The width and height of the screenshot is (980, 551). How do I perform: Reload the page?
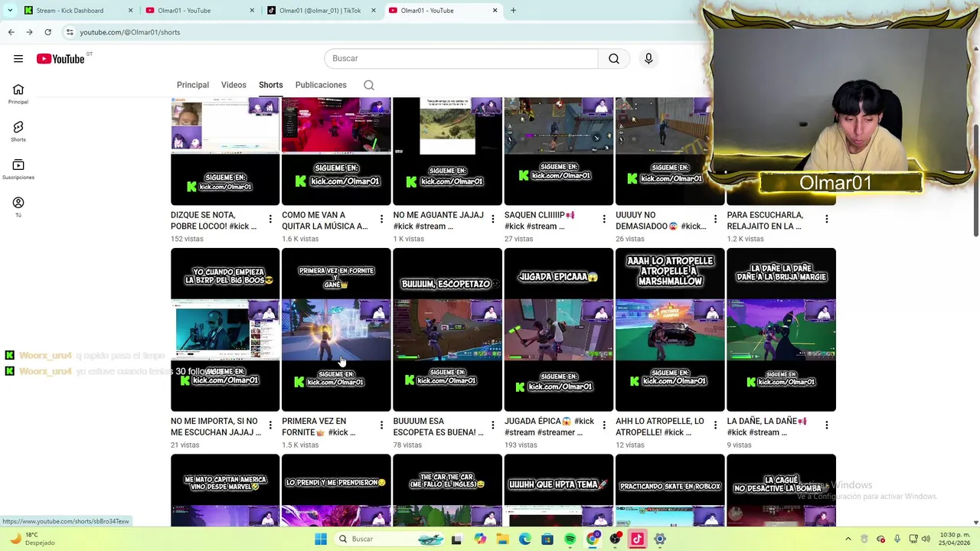click(47, 32)
